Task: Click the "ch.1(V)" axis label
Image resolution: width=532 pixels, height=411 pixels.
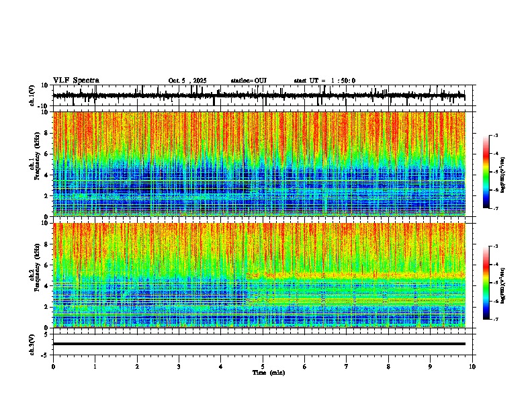Action: point(32,95)
